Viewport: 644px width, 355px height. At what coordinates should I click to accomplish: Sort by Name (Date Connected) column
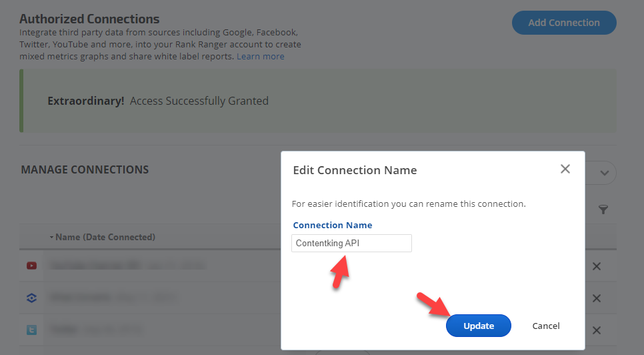coord(105,237)
